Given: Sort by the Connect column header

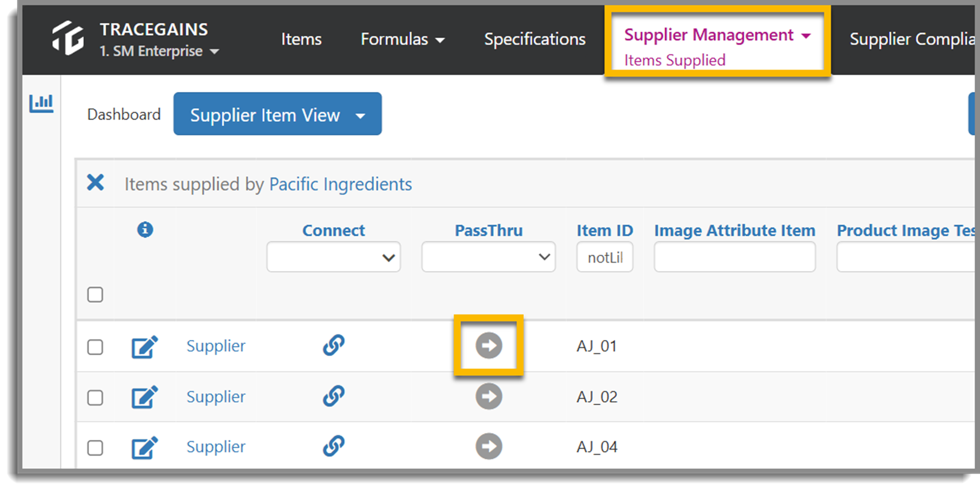Looking at the screenshot, I should click(334, 230).
